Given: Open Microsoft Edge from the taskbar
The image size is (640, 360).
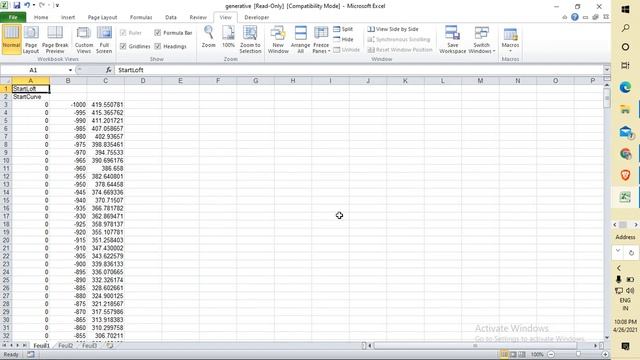Looking at the screenshot, I should [x=625, y=87].
